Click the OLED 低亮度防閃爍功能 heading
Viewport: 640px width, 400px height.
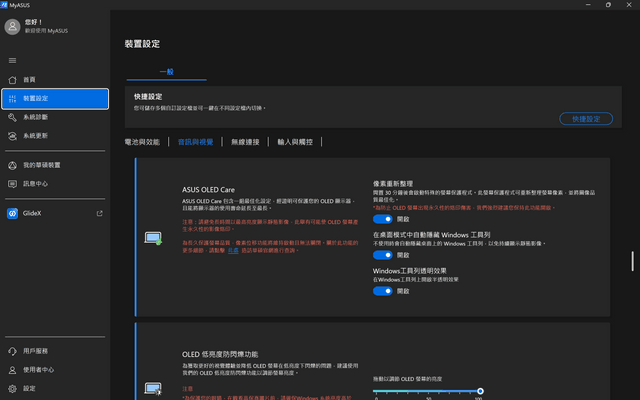click(x=220, y=354)
